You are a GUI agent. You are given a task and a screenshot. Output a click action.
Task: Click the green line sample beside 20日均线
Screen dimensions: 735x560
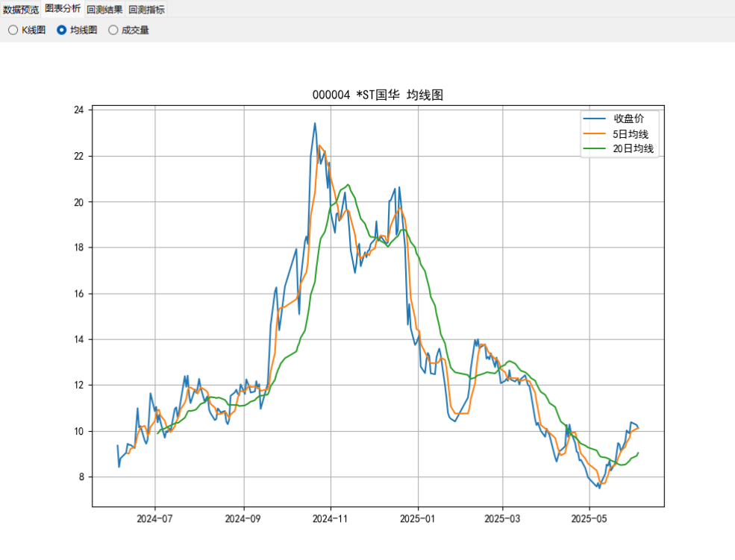pyautogui.click(x=595, y=149)
